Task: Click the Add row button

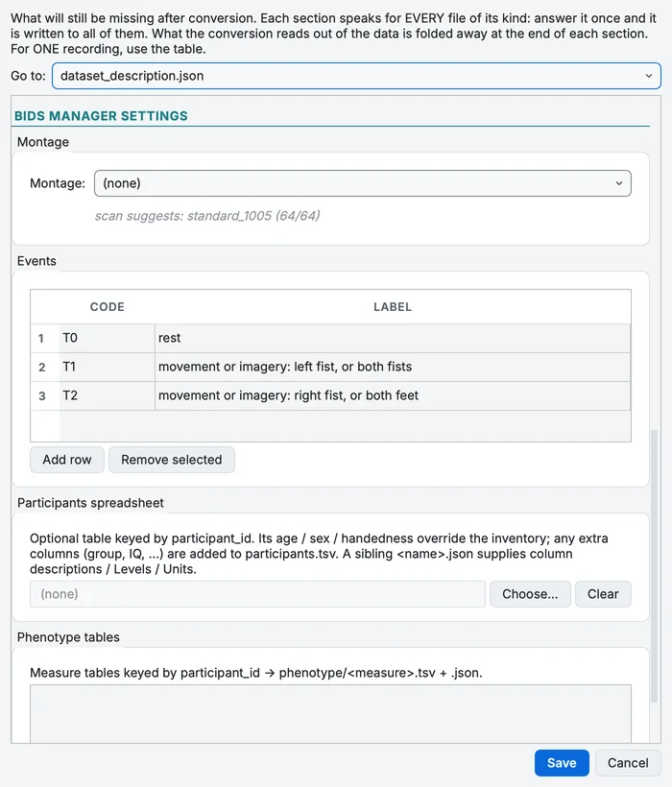Action: coord(67,460)
